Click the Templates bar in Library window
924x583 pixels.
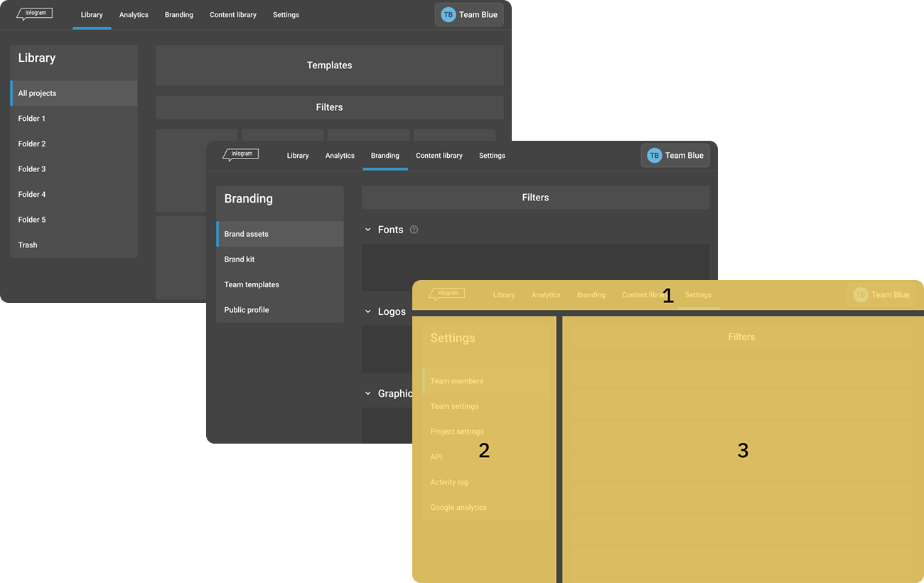(x=330, y=65)
